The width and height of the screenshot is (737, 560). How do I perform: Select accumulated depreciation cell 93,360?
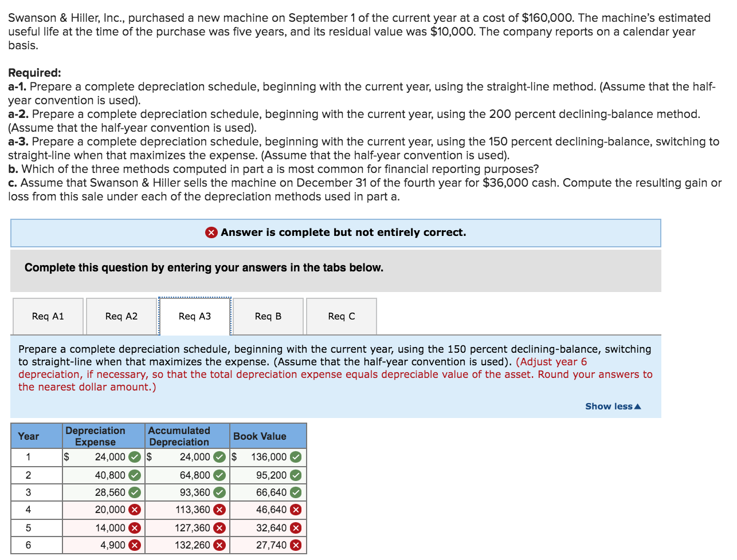click(187, 492)
